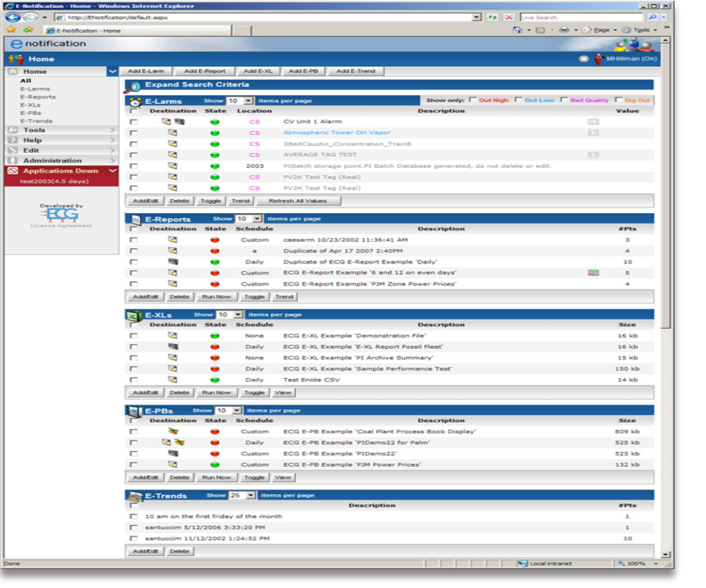
Task: Click the browser address bar field
Action: click(261, 17)
